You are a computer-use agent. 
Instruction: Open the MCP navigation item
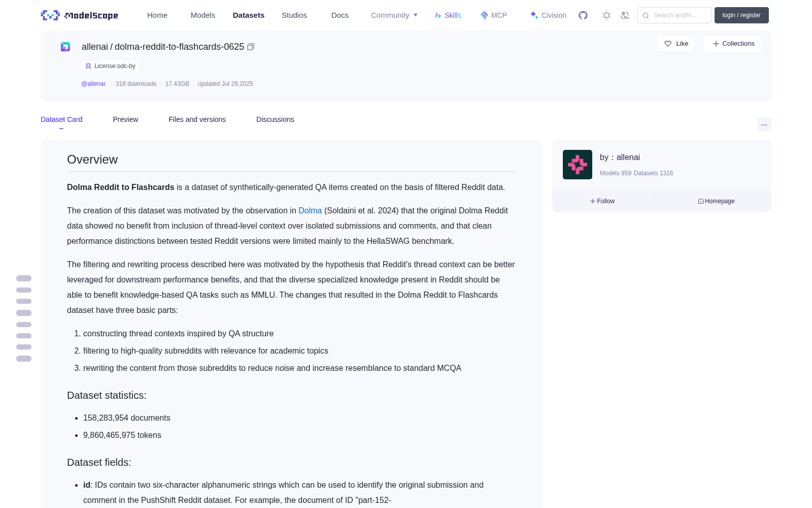point(494,15)
